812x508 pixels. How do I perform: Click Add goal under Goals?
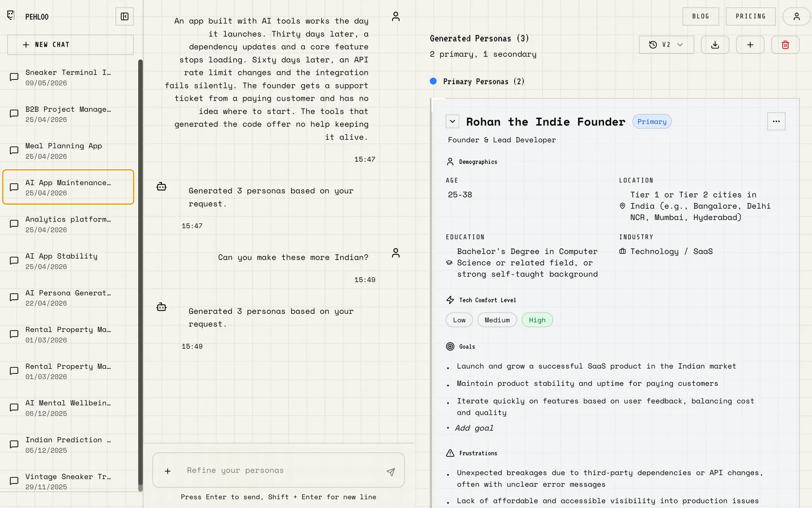pos(474,428)
